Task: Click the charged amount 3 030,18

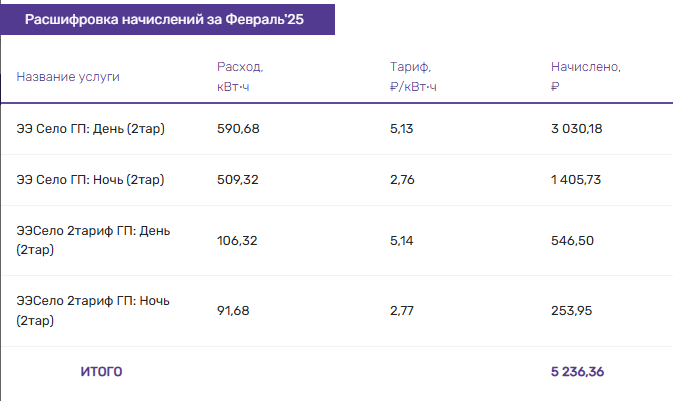Action: tap(576, 129)
